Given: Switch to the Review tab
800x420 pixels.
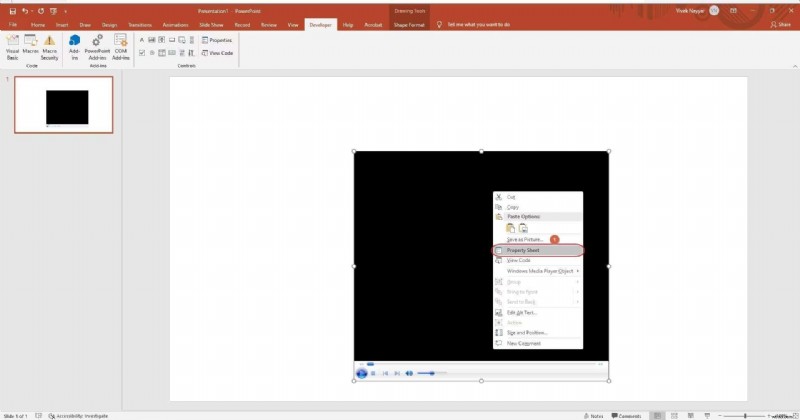Looking at the screenshot, I should tap(269, 24).
